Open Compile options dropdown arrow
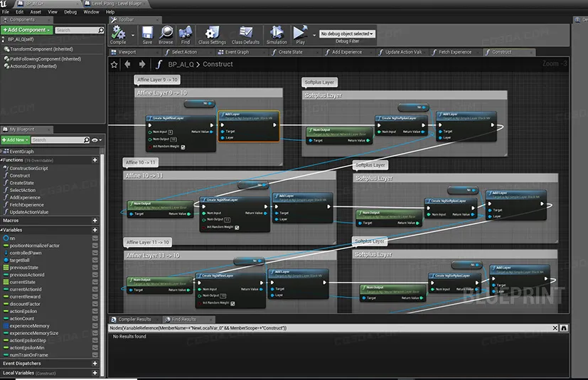Viewport: 588px width, 380px height. pos(133,36)
